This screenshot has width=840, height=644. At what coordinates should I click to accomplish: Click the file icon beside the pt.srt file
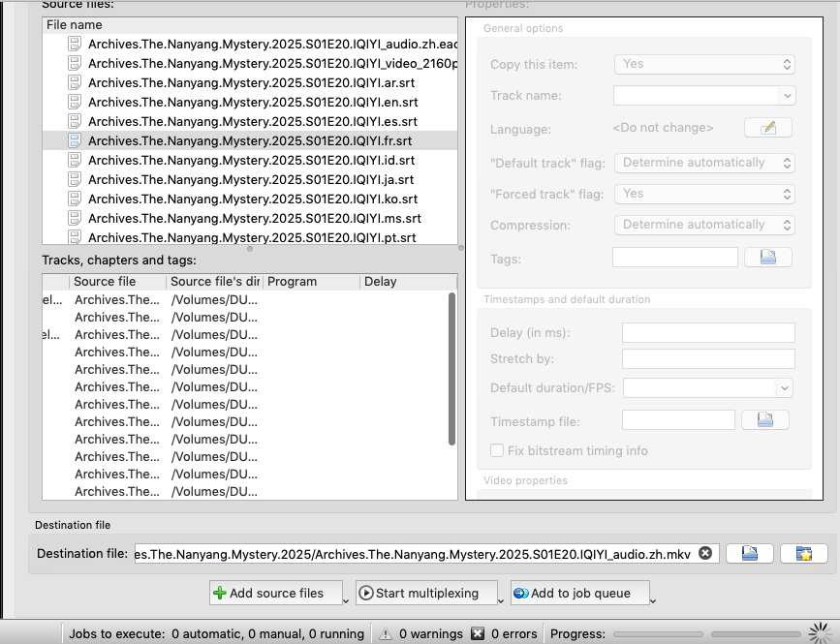75,236
